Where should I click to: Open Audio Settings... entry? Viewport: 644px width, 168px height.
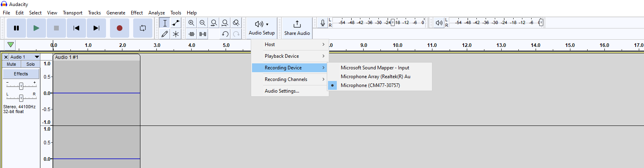tap(290, 91)
